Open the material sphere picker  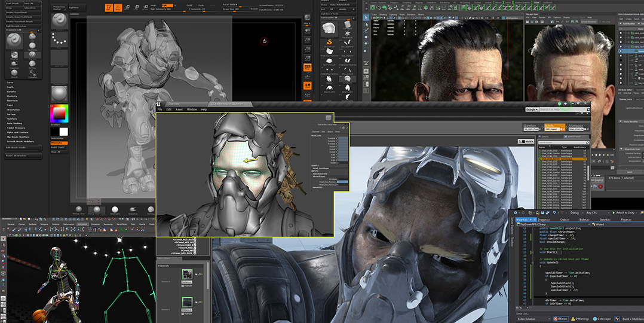click(59, 93)
